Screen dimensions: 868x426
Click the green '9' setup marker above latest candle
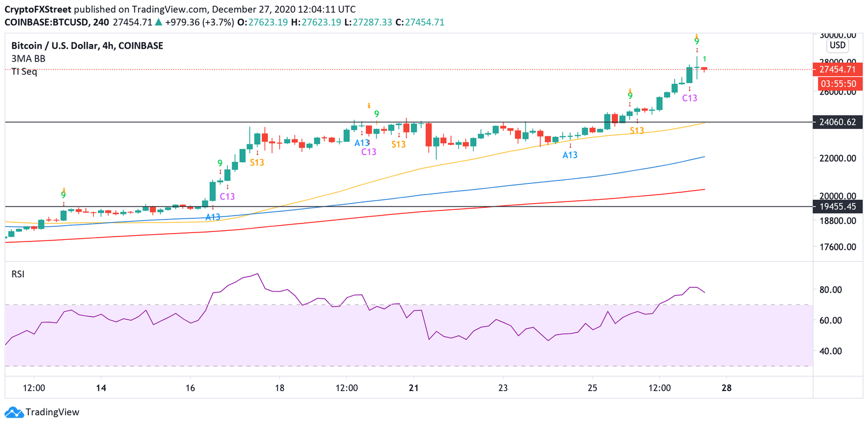click(696, 42)
